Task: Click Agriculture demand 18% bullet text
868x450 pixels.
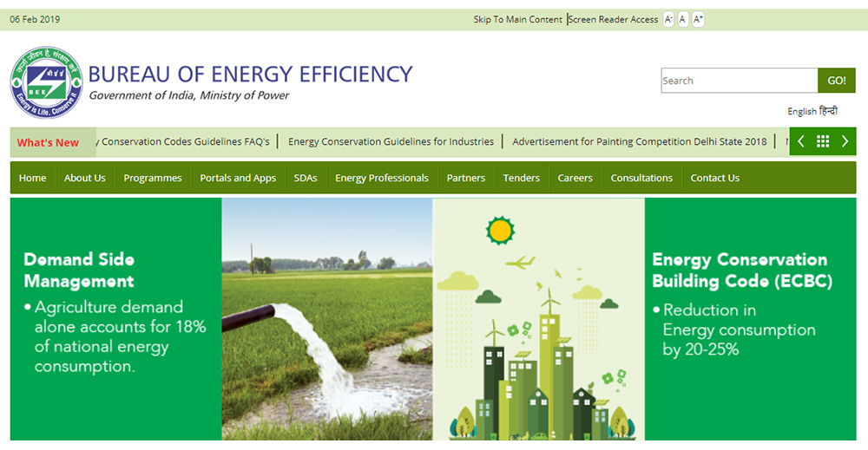Action: (115, 336)
